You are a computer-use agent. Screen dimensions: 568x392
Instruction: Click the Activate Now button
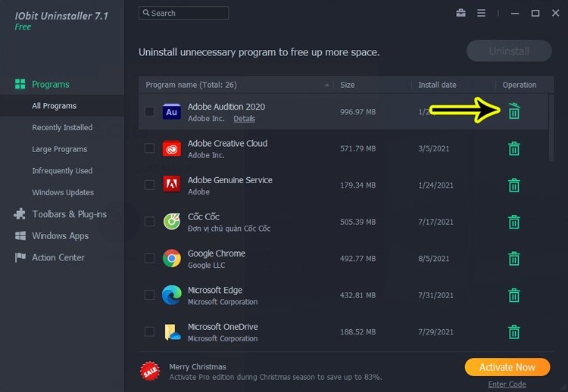coord(507,367)
